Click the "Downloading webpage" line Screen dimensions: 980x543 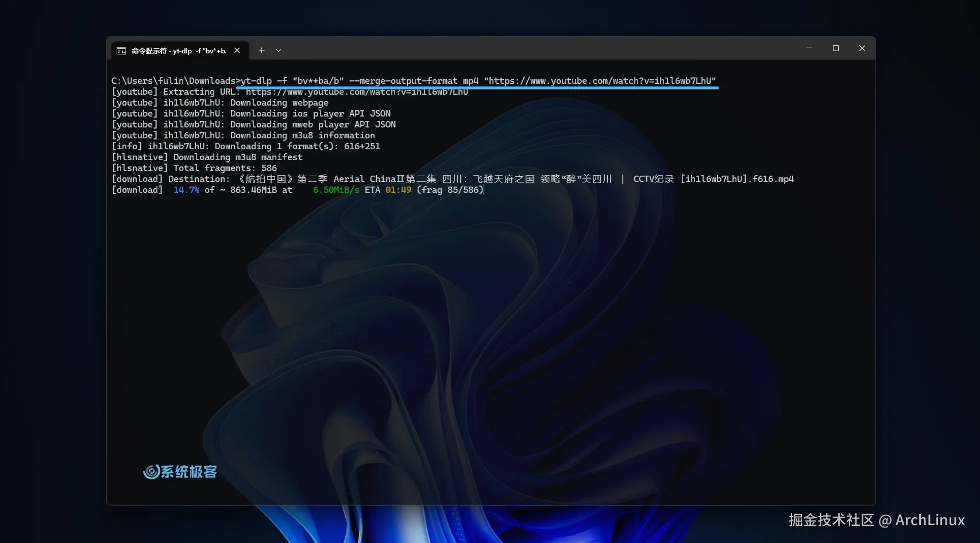(220, 103)
